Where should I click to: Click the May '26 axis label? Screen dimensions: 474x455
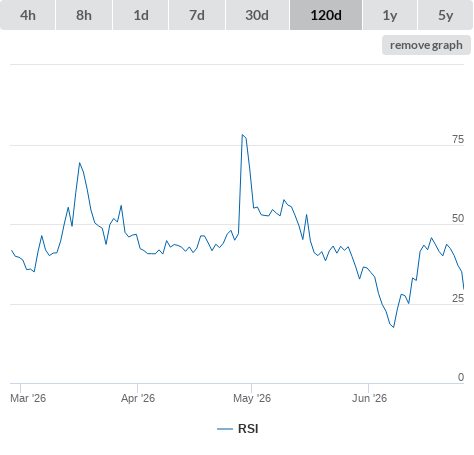point(252,398)
